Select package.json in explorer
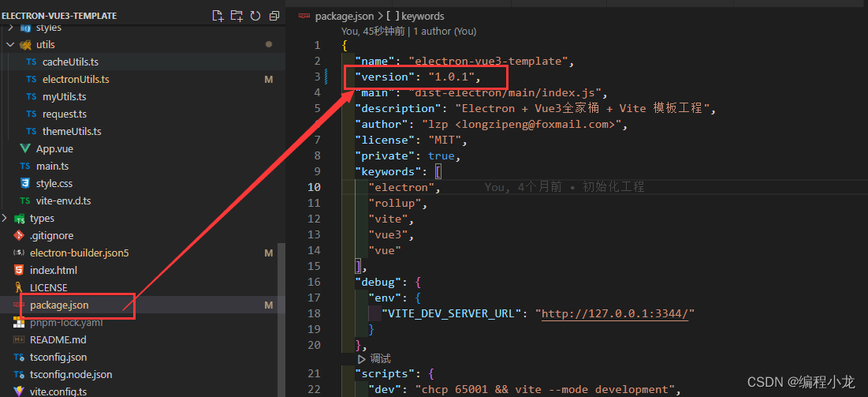Screen dimensions: 868x397 [59, 305]
